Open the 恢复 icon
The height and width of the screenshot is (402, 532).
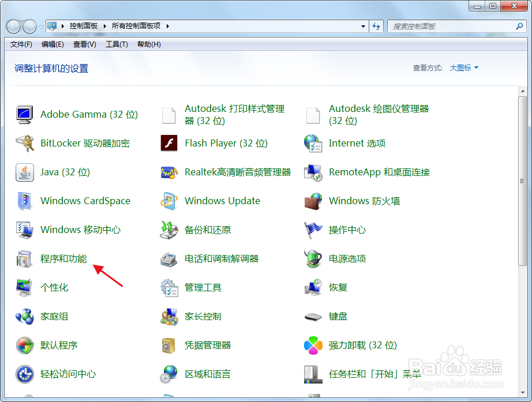tap(313, 288)
